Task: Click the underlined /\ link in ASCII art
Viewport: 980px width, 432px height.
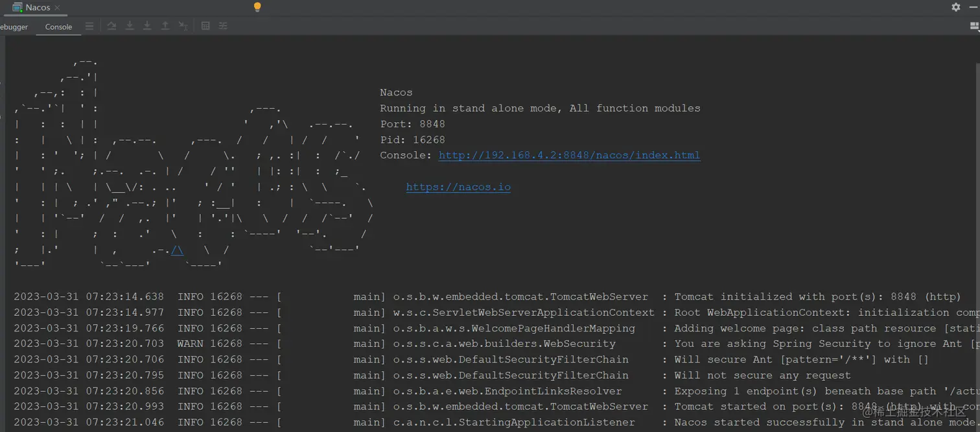Action: click(177, 250)
